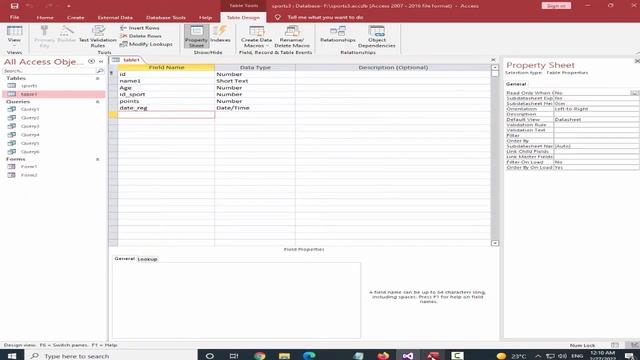The height and width of the screenshot is (360, 640).
Task: Click Rename/Delete Macro
Action: [292, 36]
